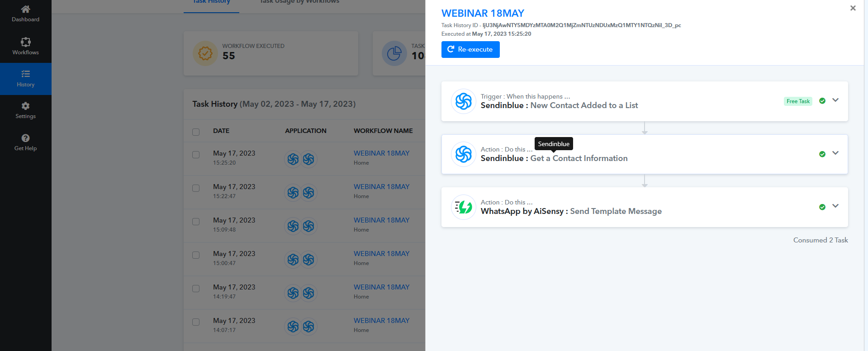Click second Sendinblue app icon in 15:00:47 row
This screenshot has width=868, height=351.
tap(308, 260)
